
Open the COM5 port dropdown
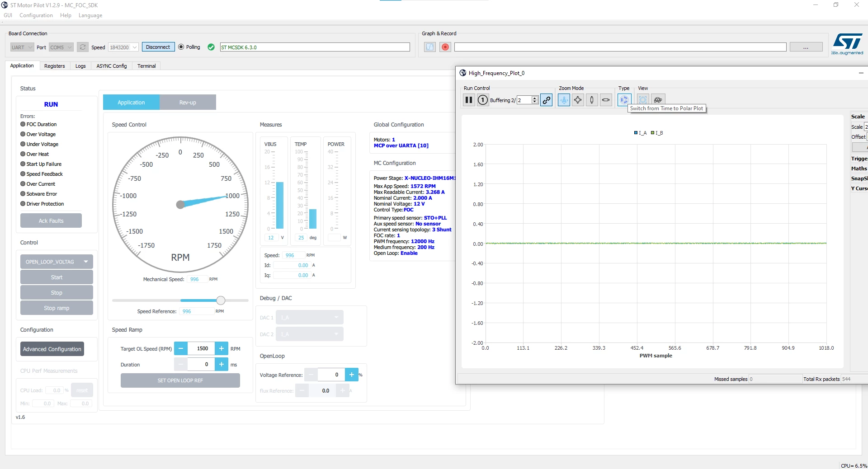click(x=61, y=47)
